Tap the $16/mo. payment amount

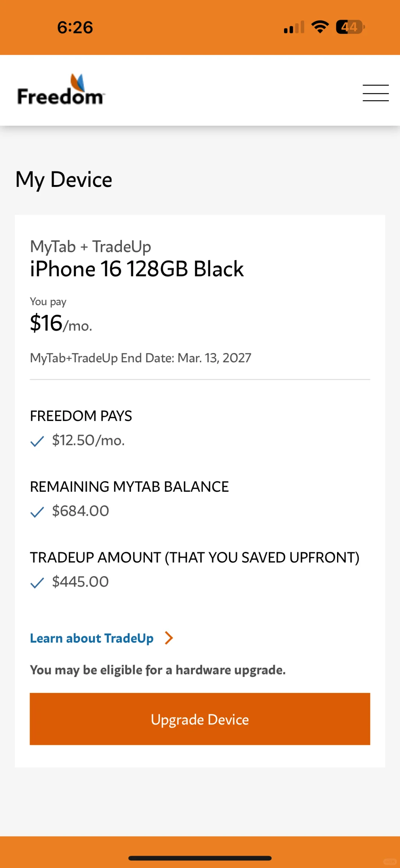point(61,323)
